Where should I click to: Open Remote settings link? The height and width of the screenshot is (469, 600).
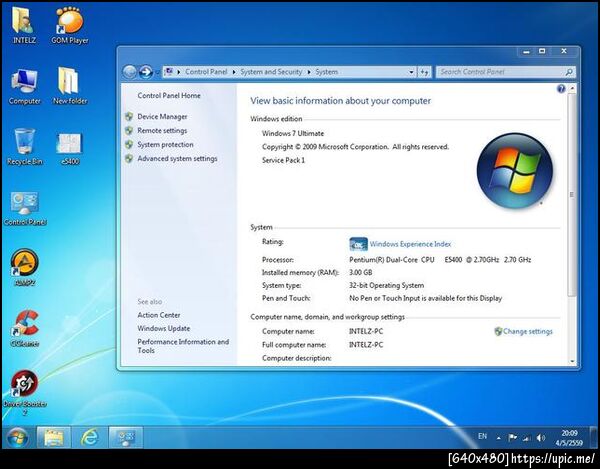[x=162, y=130]
